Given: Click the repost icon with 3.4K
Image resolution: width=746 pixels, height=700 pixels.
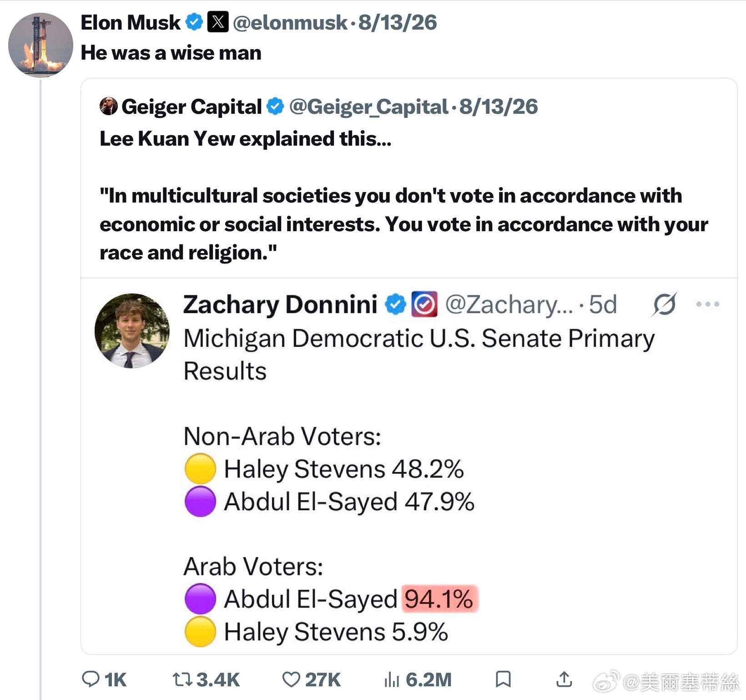Looking at the screenshot, I should click(182, 680).
